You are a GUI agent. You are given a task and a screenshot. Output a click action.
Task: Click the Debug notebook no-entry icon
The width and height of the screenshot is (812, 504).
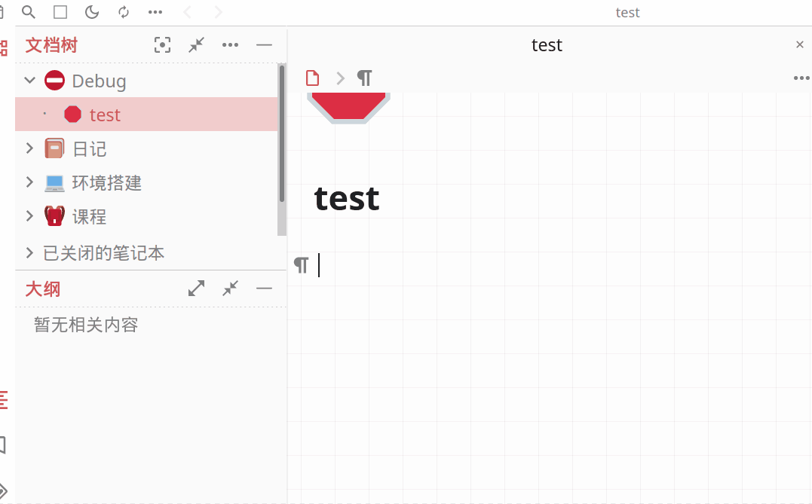point(54,81)
